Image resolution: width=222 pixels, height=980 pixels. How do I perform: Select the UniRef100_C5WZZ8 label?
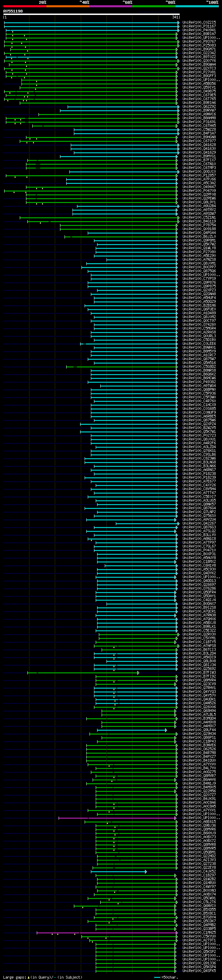(x=199, y=129)
